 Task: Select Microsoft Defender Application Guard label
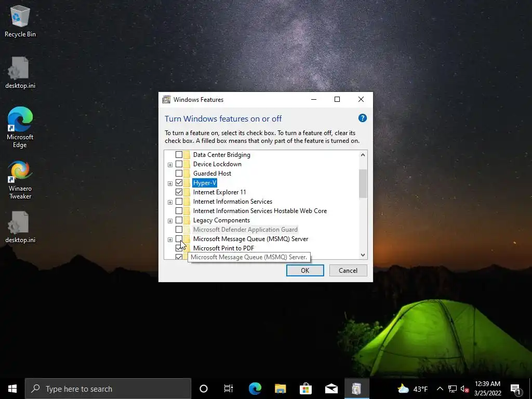(x=245, y=229)
